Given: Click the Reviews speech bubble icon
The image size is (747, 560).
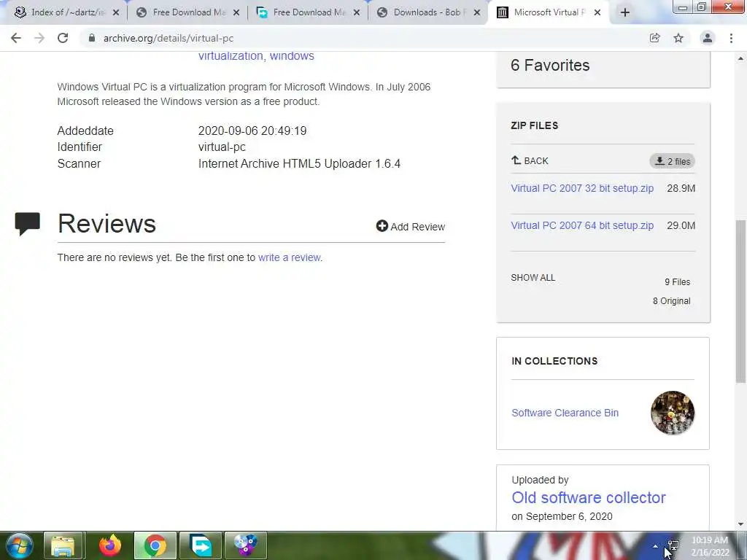Looking at the screenshot, I should click(27, 224).
